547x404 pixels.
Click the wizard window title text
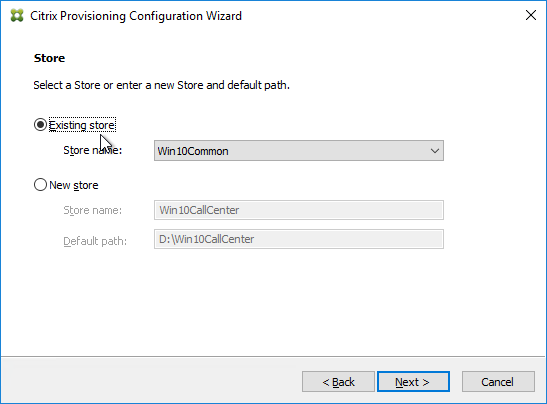pos(136,16)
